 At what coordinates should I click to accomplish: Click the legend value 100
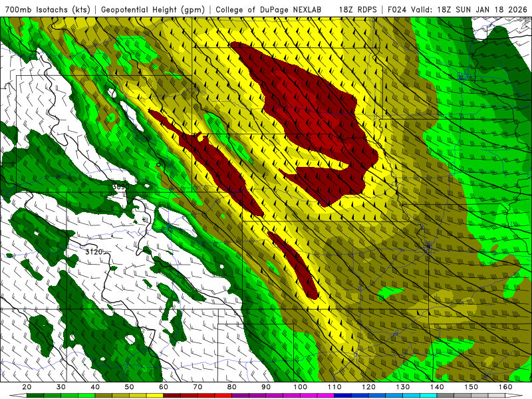[301, 387]
